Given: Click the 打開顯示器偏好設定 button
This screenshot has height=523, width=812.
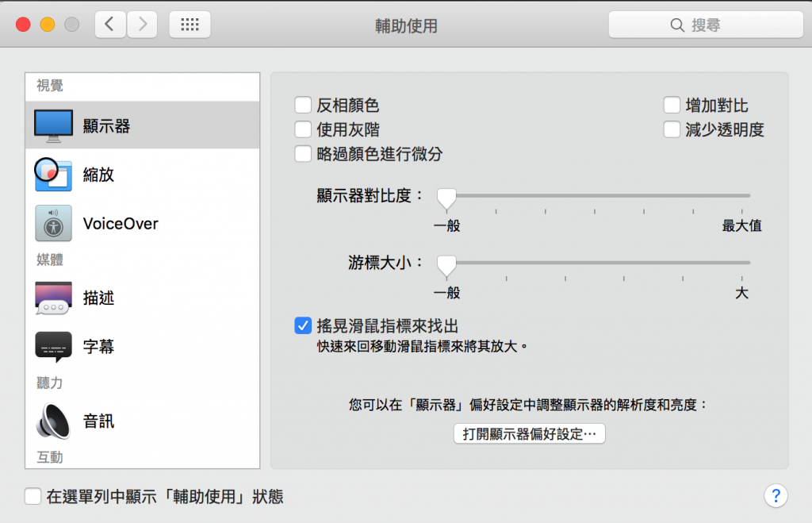Looking at the screenshot, I should pos(529,434).
